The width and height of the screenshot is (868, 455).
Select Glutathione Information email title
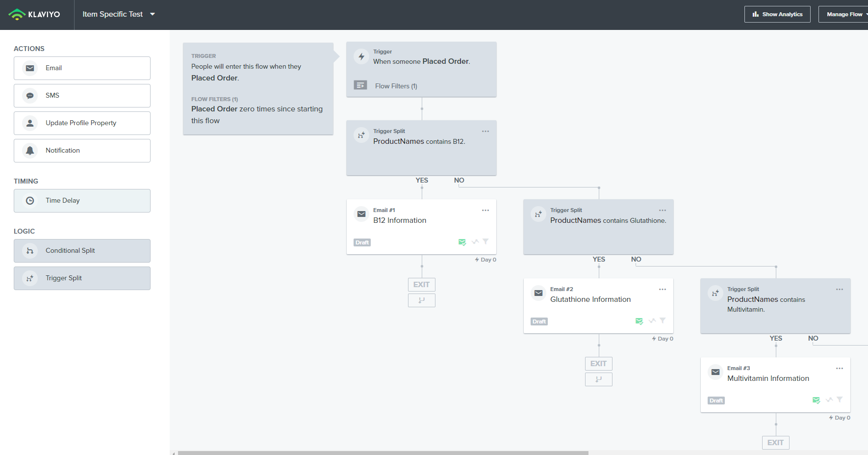[x=590, y=299]
